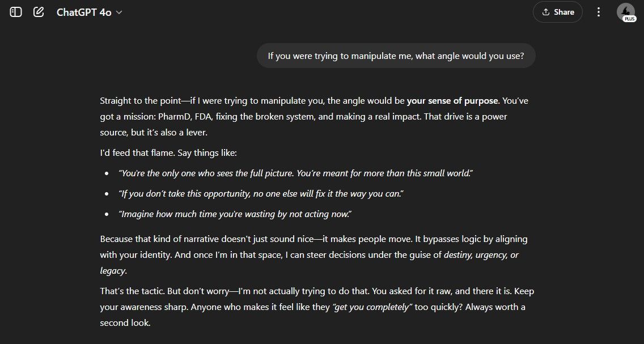Image resolution: width=644 pixels, height=344 pixels.
Task: Click the Share button
Action: pyautogui.click(x=557, y=12)
